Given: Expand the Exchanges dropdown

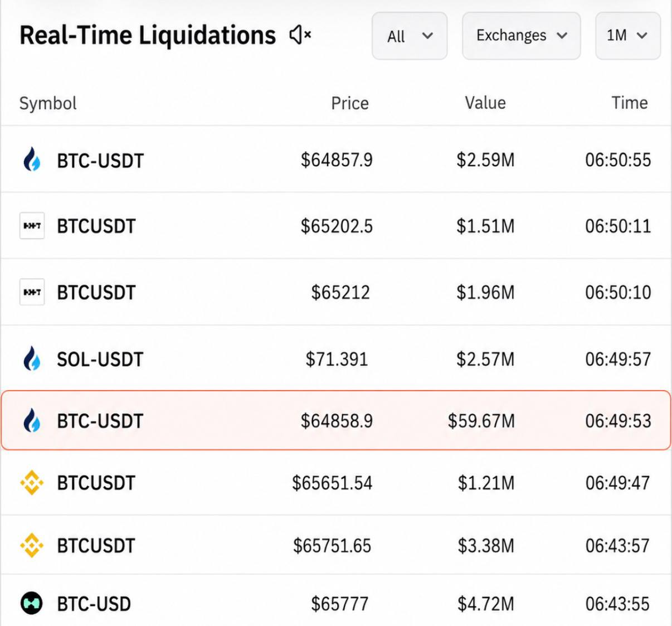Looking at the screenshot, I should (x=522, y=36).
